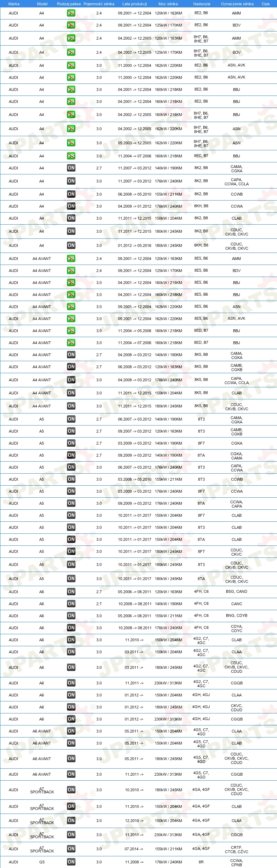Click petrol icon in A4 BDV 8E2 row
The width and height of the screenshot is (277, 868).
pos(71,25)
